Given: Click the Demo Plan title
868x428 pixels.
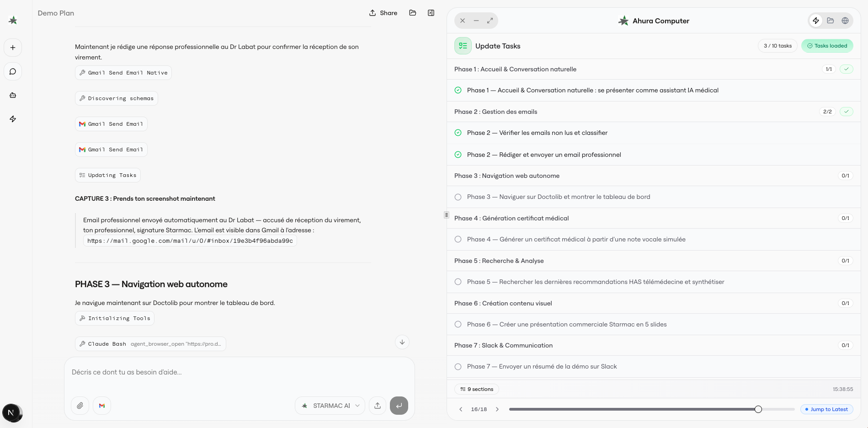Looking at the screenshot, I should (56, 13).
